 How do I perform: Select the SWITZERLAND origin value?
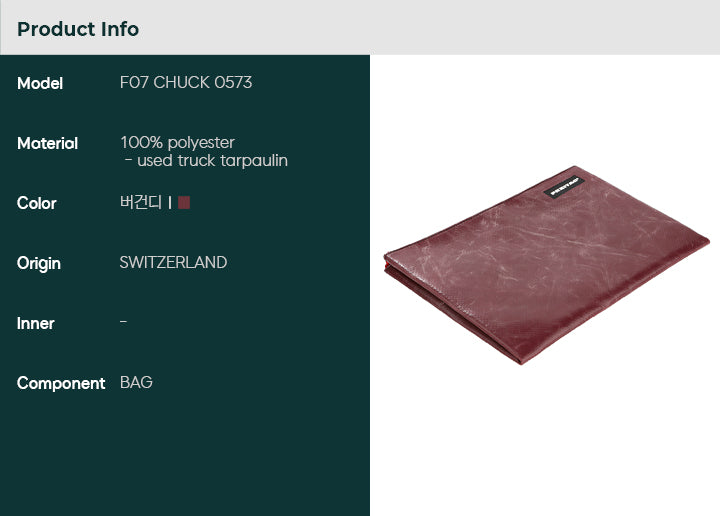click(x=173, y=263)
